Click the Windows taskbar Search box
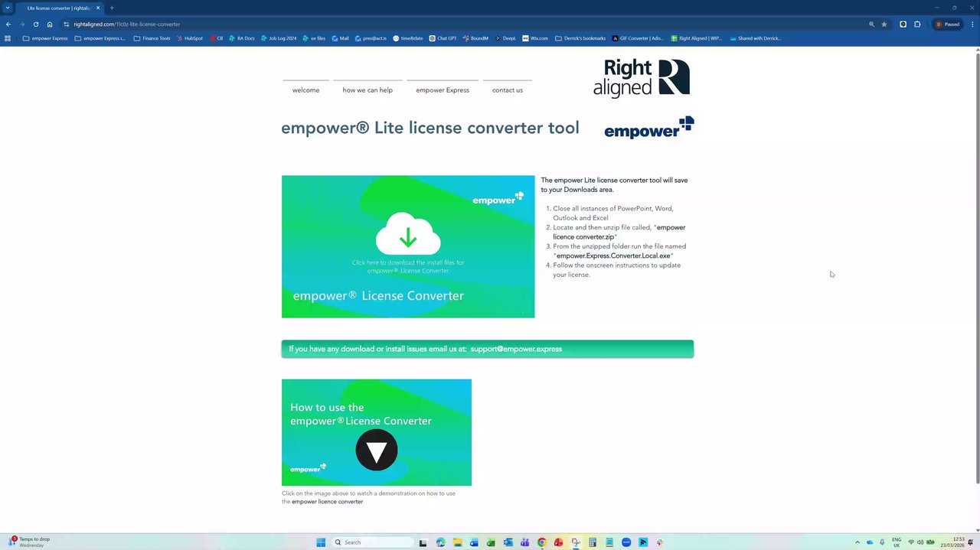980x550 pixels. click(374, 542)
